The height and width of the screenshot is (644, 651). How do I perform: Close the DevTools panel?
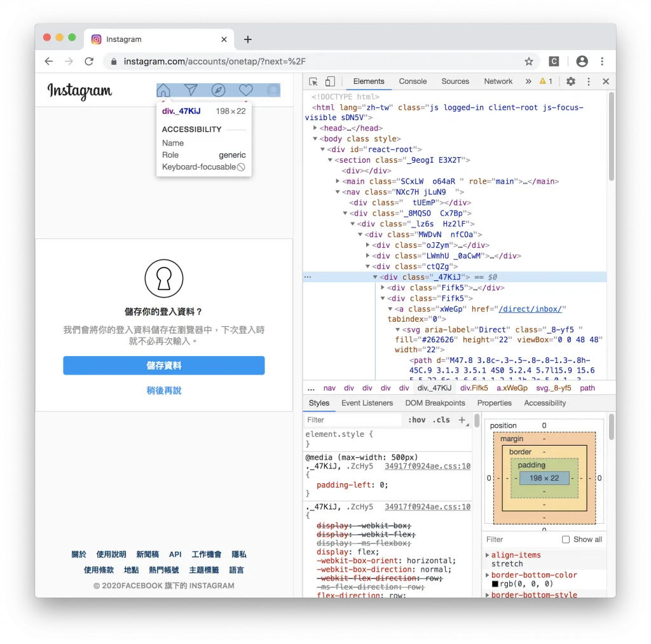coord(606,81)
